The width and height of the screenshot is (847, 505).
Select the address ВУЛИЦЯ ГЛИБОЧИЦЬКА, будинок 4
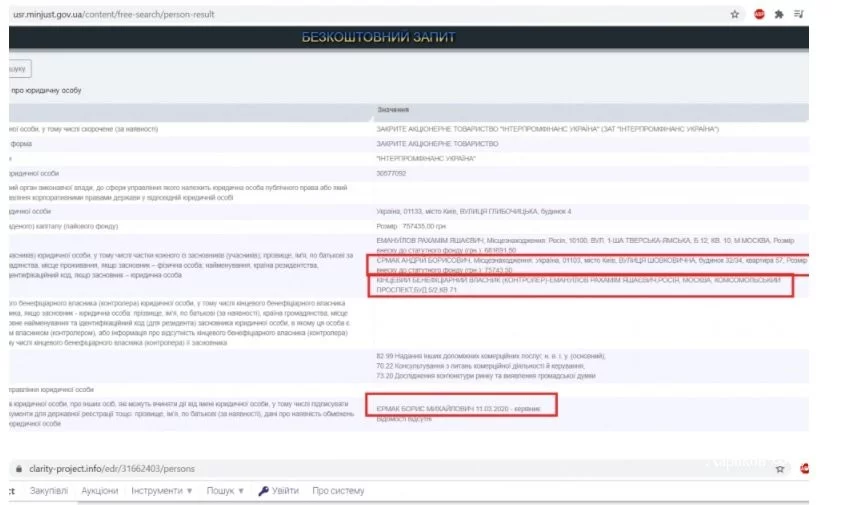474,211
